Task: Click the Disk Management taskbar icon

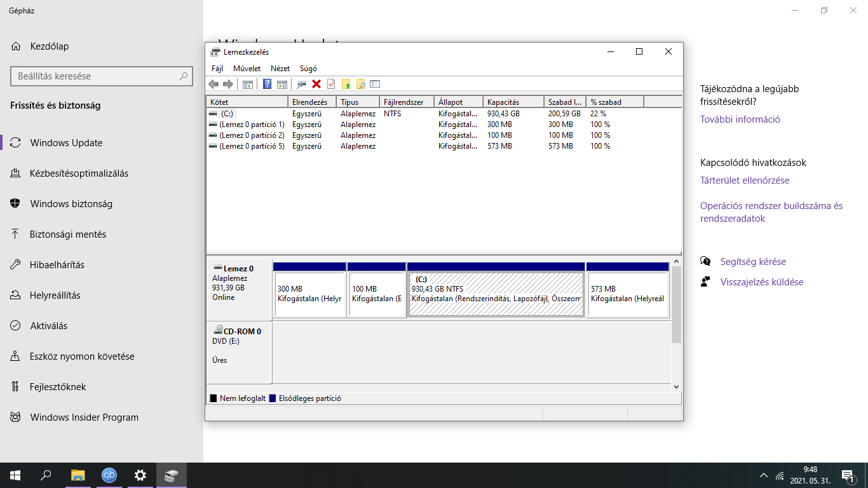Action: [172, 475]
